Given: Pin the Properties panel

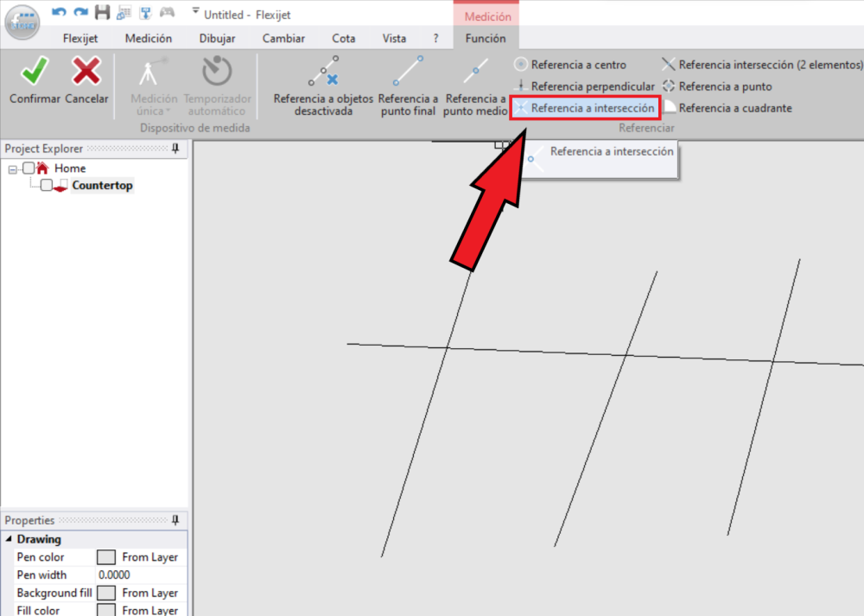Looking at the screenshot, I should (x=175, y=520).
